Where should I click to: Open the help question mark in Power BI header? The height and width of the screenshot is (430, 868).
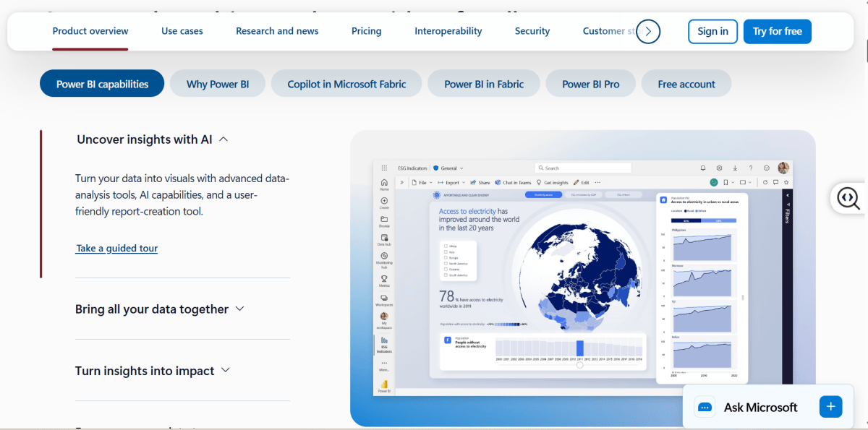751,168
